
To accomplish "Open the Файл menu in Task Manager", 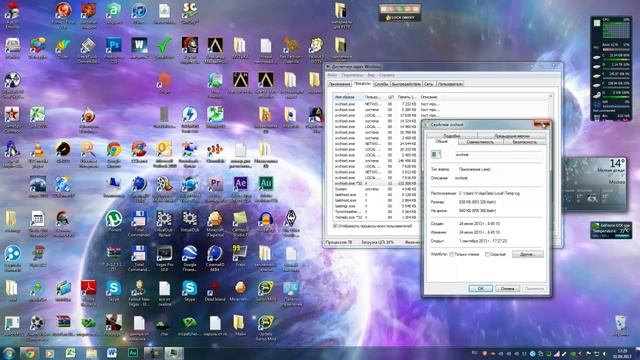I will pos(332,75).
